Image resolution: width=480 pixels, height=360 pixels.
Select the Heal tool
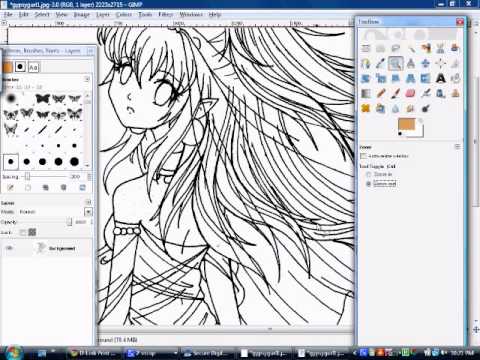366,108
